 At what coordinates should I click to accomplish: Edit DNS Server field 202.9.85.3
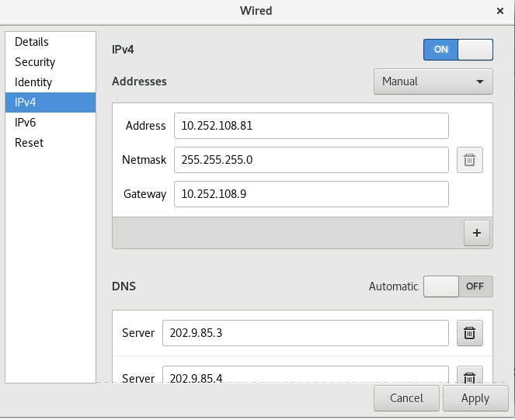[305, 333]
